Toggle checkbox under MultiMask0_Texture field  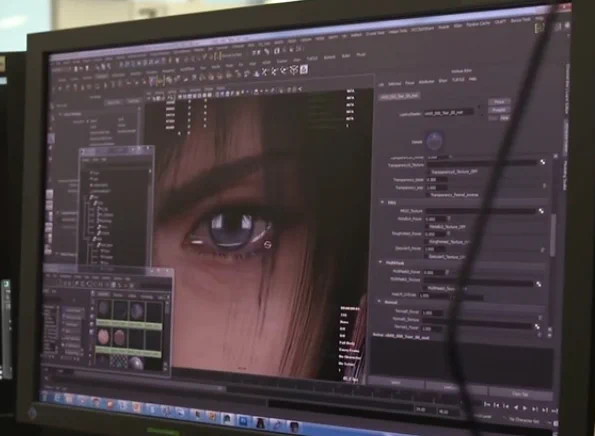point(424,289)
